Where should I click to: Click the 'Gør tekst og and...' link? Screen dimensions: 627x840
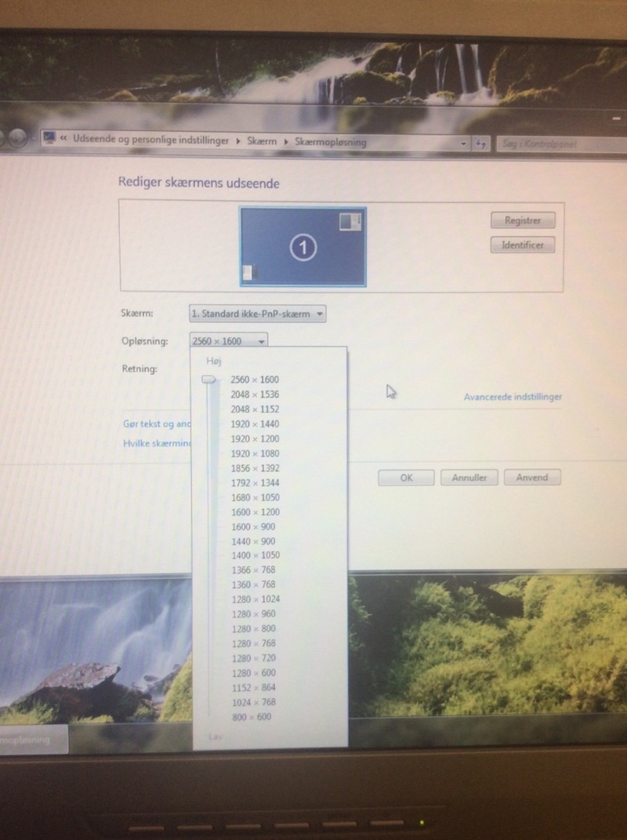152,424
